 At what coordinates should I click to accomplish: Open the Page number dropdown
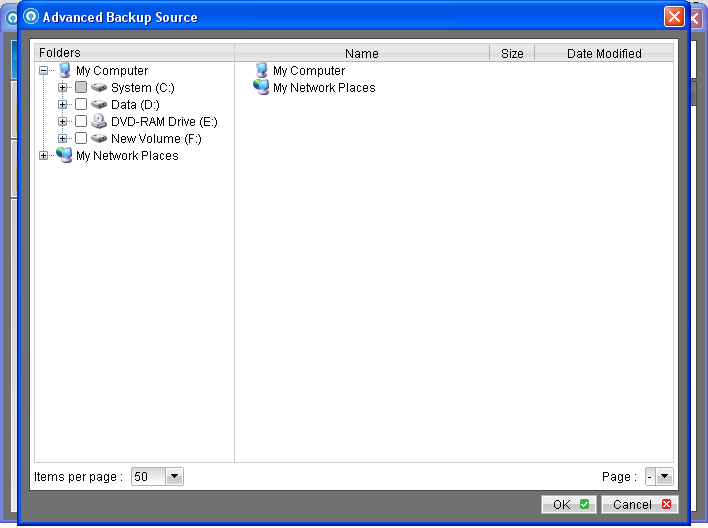point(665,477)
